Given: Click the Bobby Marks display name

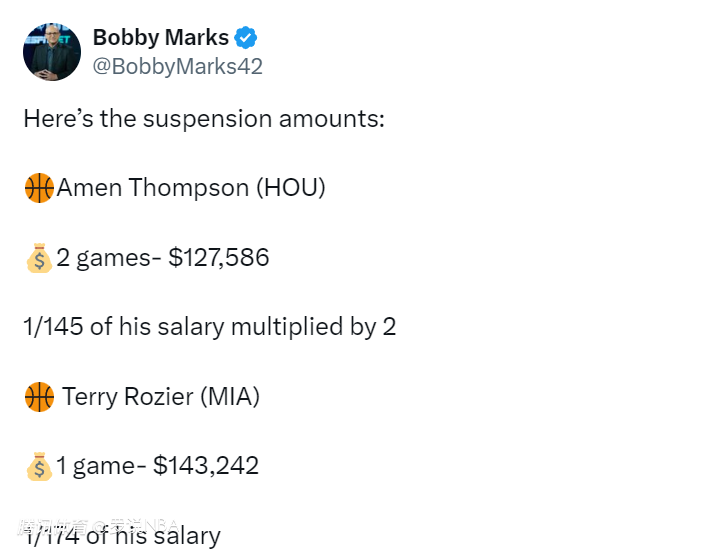Looking at the screenshot, I should pos(161,37).
